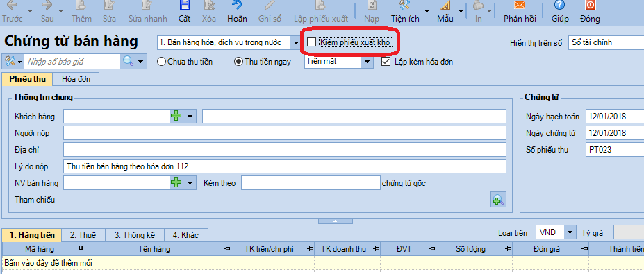Click the Tham chiếu reference search icon

[x=498, y=199]
